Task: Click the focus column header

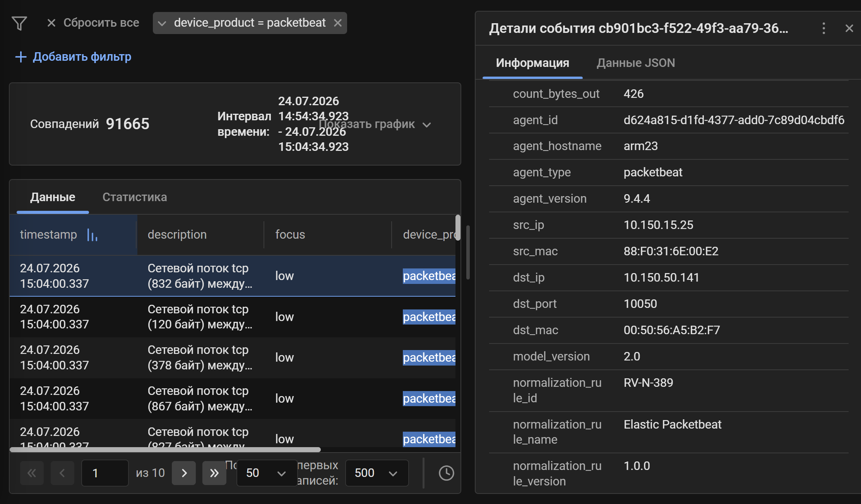Action: 290,234
